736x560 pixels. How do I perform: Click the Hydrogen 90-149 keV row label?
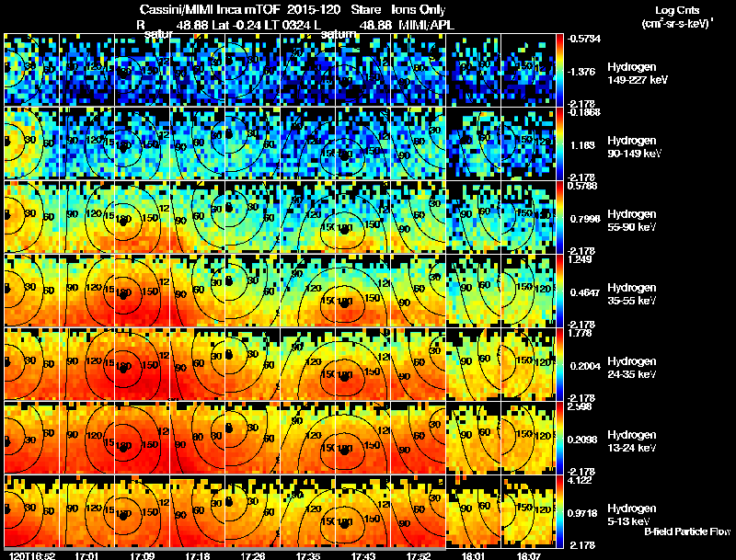(634, 147)
